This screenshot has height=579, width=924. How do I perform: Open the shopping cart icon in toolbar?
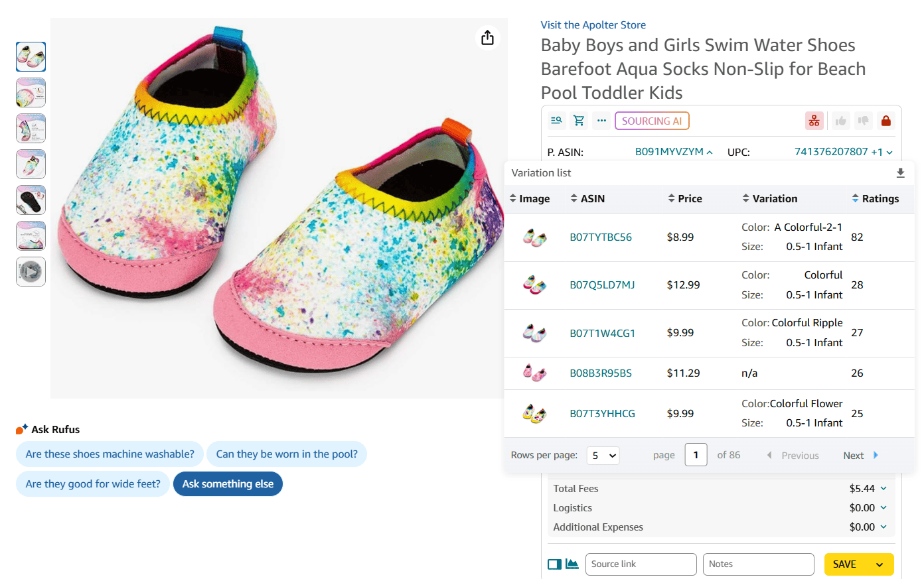pyautogui.click(x=579, y=121)
